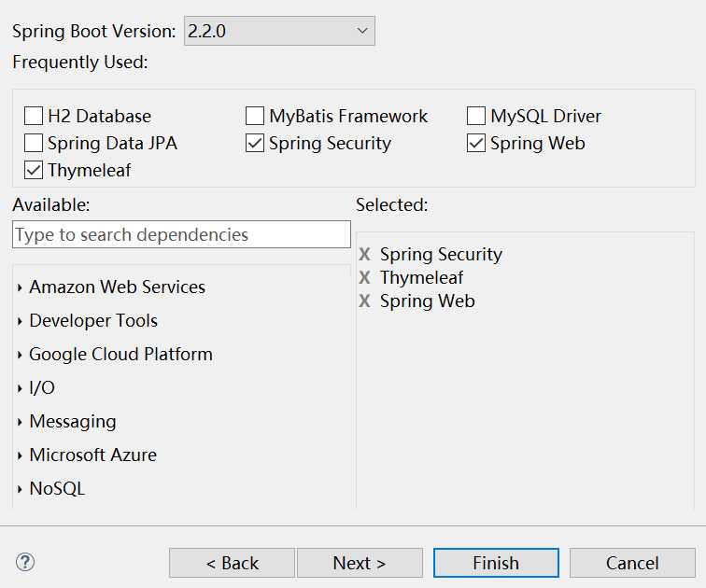Click the Finish button
Viewport: 706px width, 588px height.
click(x=496, y=563)
